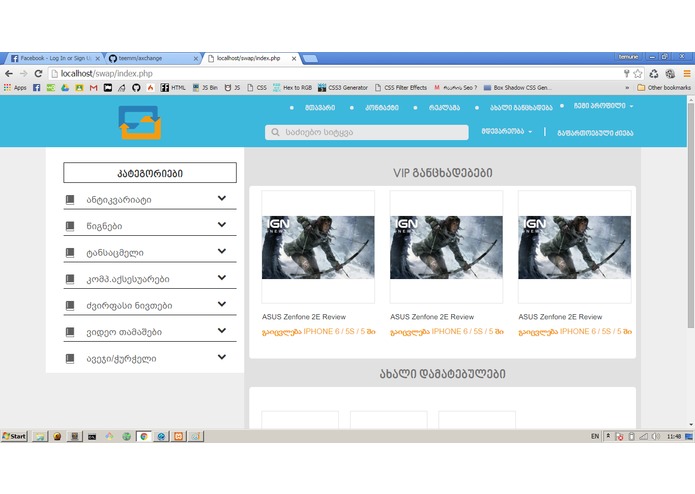695x494 pixels.
Task: Open the Gmail bookmark icon
Action: pyautogui.click(x=93, y=88)
